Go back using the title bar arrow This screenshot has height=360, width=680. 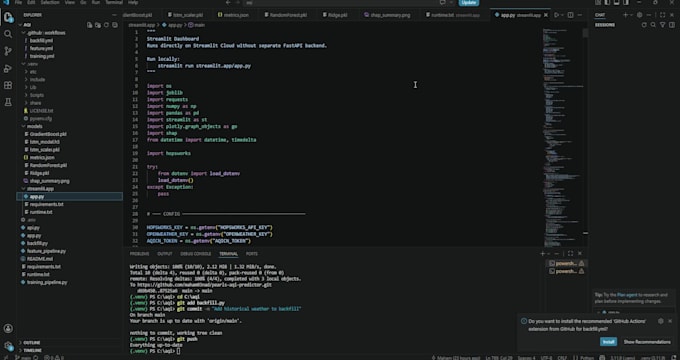pos(228,3)
